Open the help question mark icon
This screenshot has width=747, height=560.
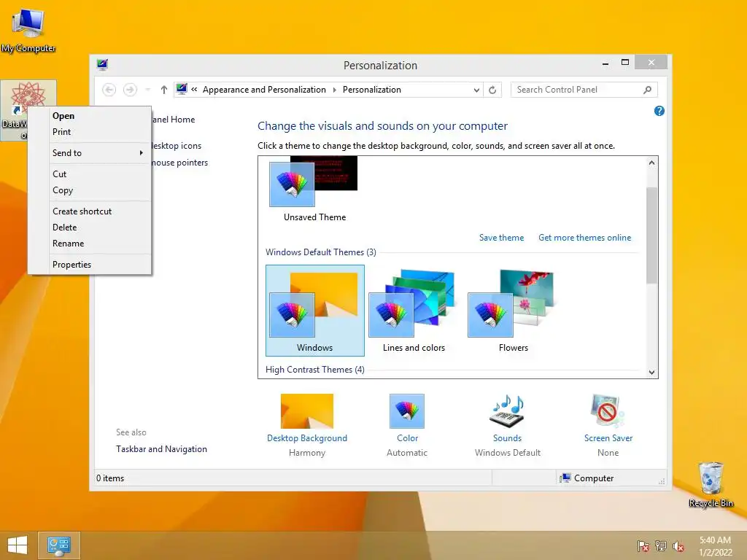pyautogui.click(x=659, y=111)
